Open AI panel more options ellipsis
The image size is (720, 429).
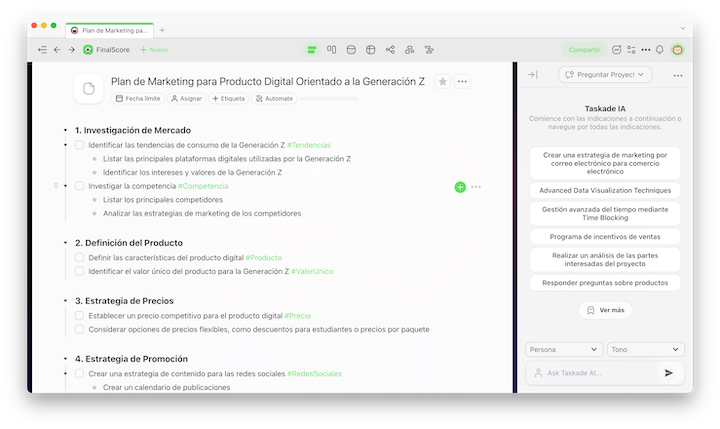tap(678, 75)
